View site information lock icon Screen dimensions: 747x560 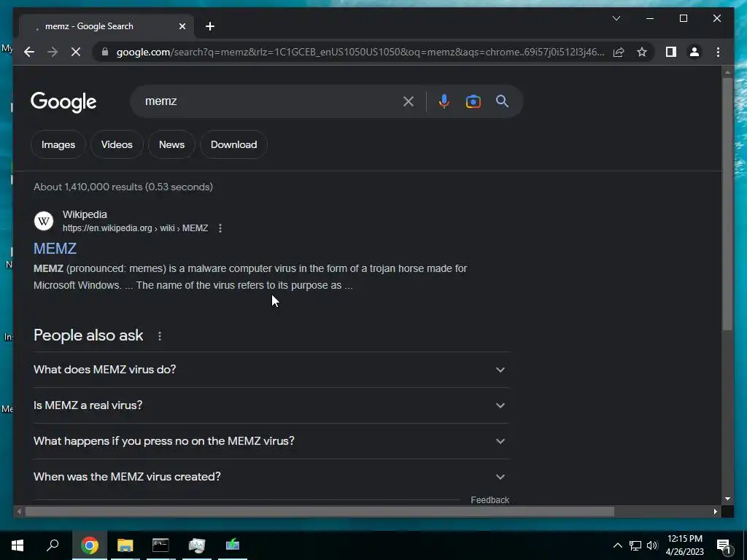pyautogui.click(x=105, y=52)
